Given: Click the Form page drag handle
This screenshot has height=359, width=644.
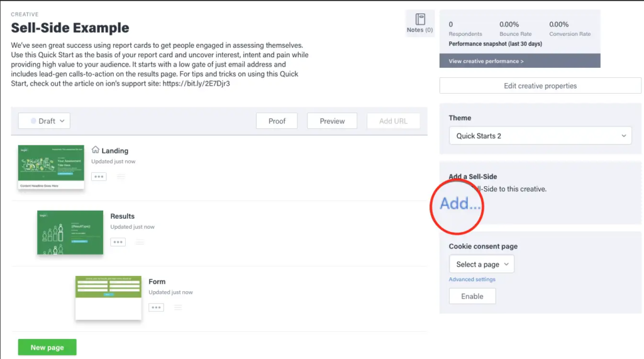Looking at the screenshot, I should point(178,307).
